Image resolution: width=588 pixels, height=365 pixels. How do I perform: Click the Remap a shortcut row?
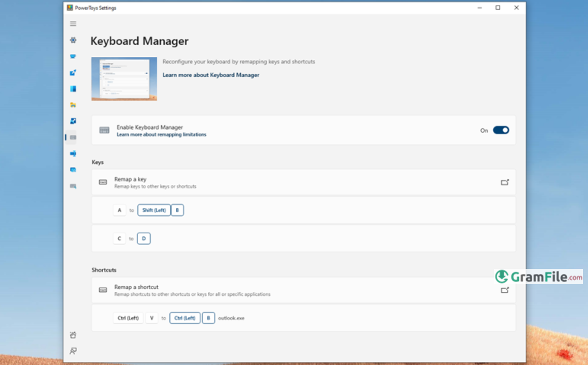click(303, 290)
